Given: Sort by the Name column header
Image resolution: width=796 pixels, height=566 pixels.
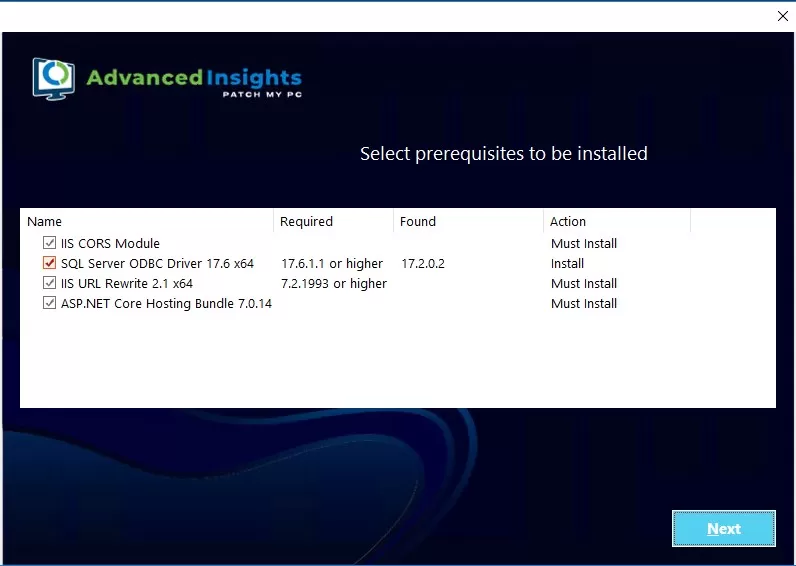Looking at the screenshot, I should [x=147, y=221].
